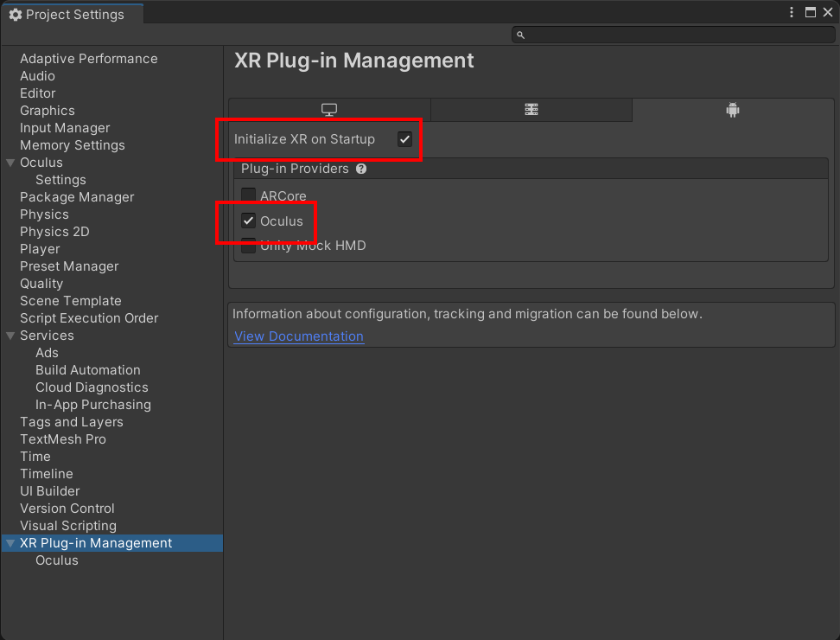Click the gear icon in Project Settings tab

(15, 15)
